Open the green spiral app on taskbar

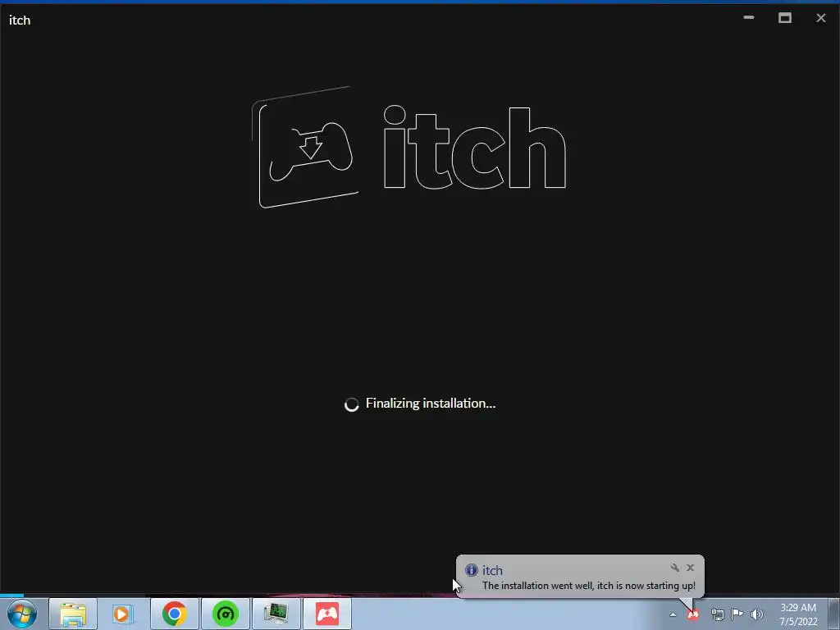click(226, 614)
